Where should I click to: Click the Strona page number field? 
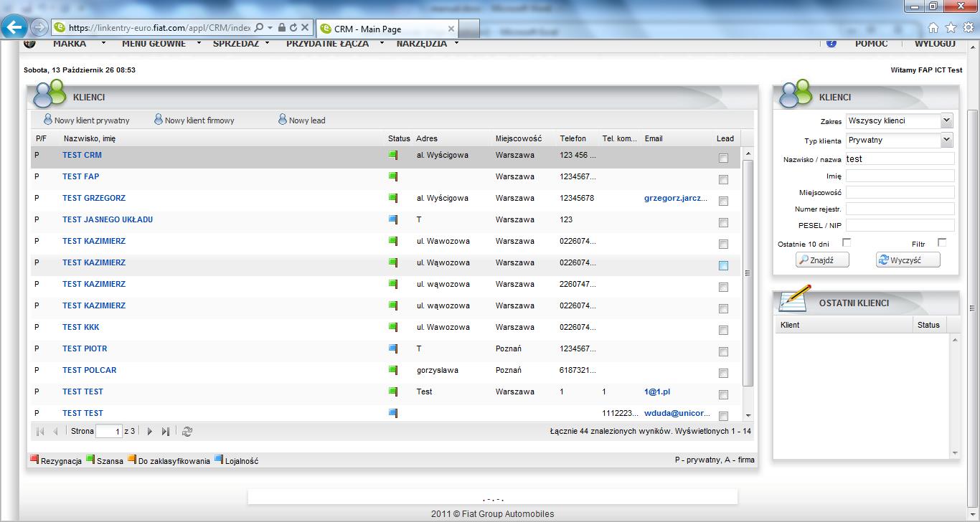[x=109, y=432]
